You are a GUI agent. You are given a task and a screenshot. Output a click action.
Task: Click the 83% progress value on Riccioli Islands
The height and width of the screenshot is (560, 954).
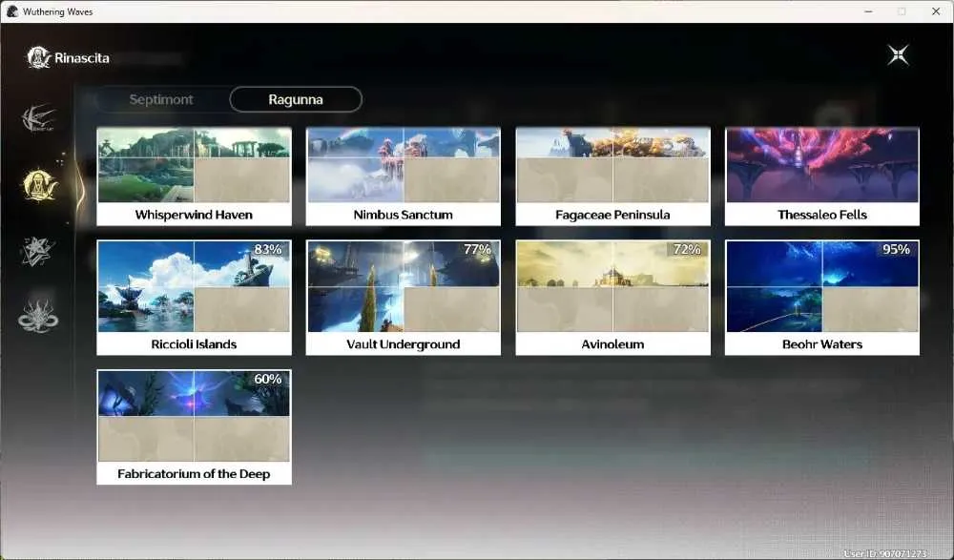pyautogui.click(x=268, y=250)
